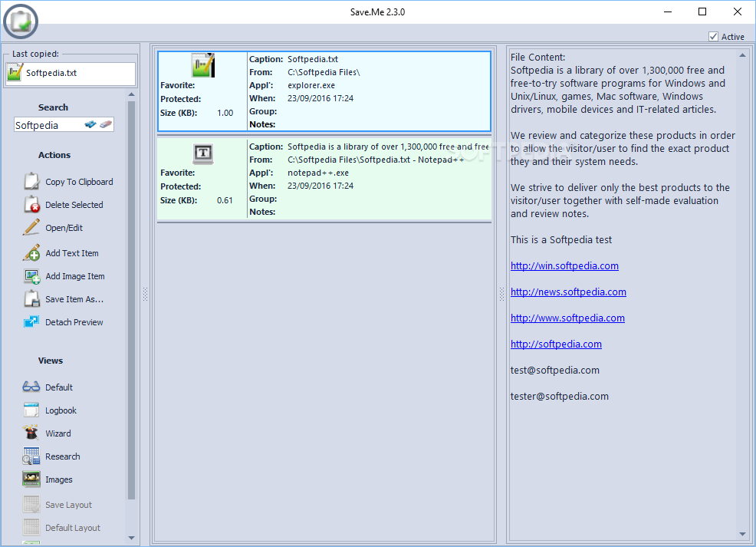Image resolution: width=756 pixels, height=547 pixels.
Task: Click the left pane splitter grip
Action: 145,295
